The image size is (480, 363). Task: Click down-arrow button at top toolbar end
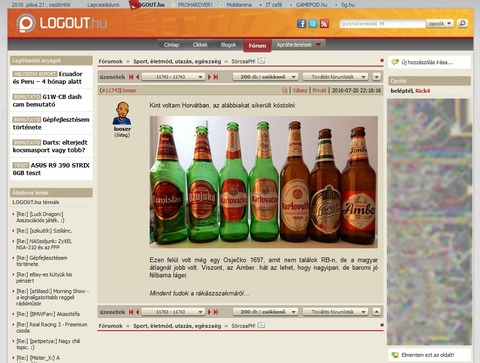tap(376, 77)
